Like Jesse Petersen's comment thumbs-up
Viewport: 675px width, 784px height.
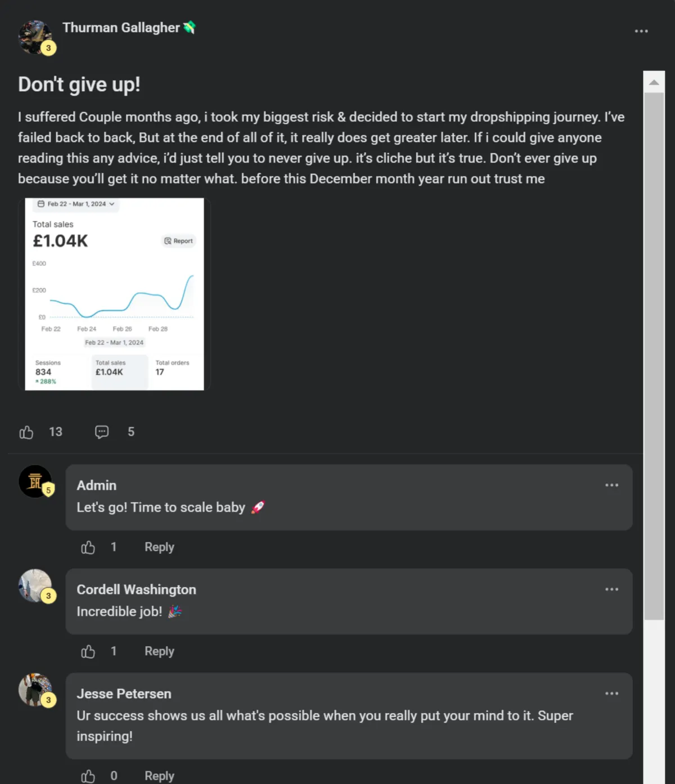tap(88, 776)
